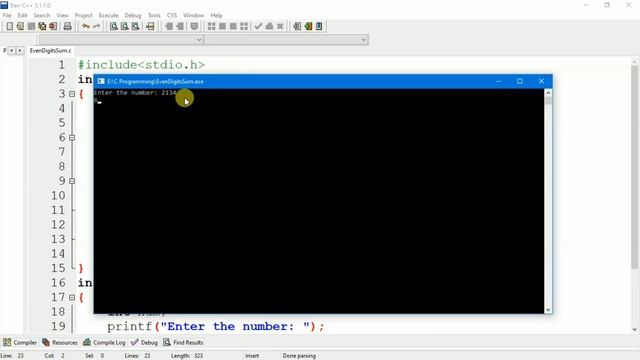
Task: Switch to the Compiler bottom tab
Action: pyautogui.click(x=20, y=342)
